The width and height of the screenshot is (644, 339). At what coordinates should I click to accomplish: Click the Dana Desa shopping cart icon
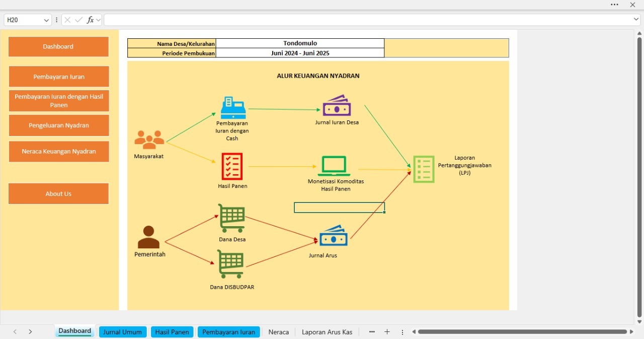click(231, 218)
